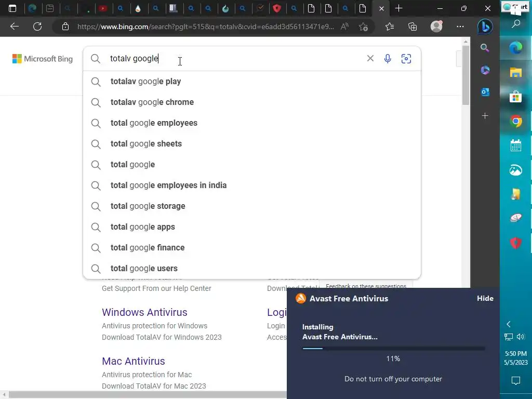Image resolution: width=532 pixels, height=399 pixels.
Task: Open a new browser tab
Action: click(x=399, y=8)
